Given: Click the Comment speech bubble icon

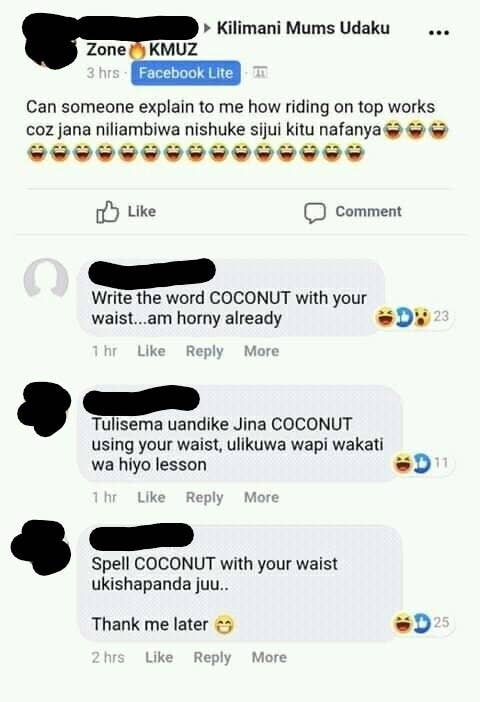Looking at the screenshot, I should click(315, 213).
